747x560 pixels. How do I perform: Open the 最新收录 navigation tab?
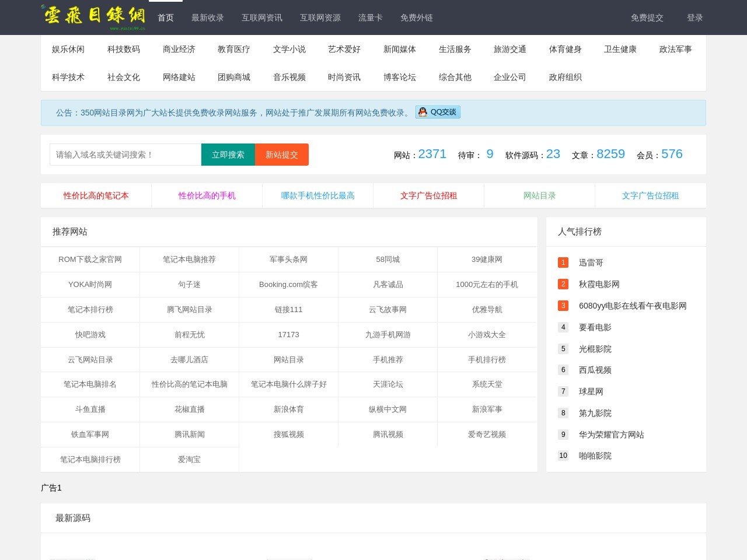click(207, 17)
